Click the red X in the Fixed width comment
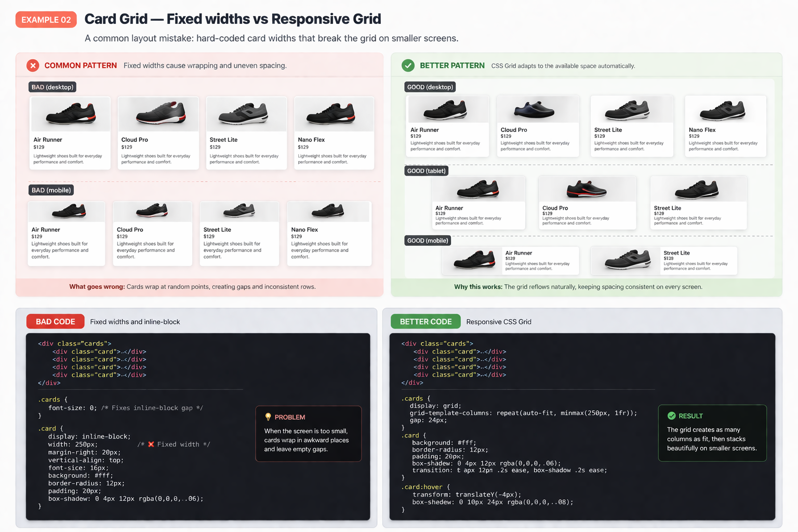 (151, 444)
